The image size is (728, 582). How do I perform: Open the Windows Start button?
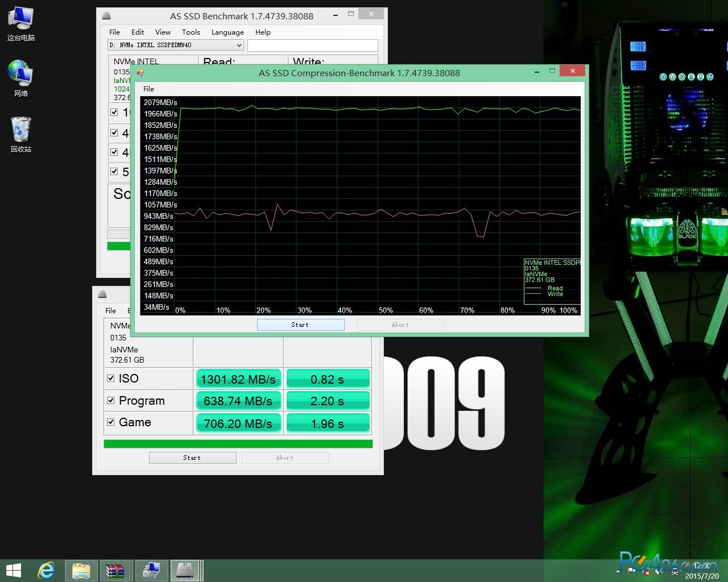coord(13,571)
